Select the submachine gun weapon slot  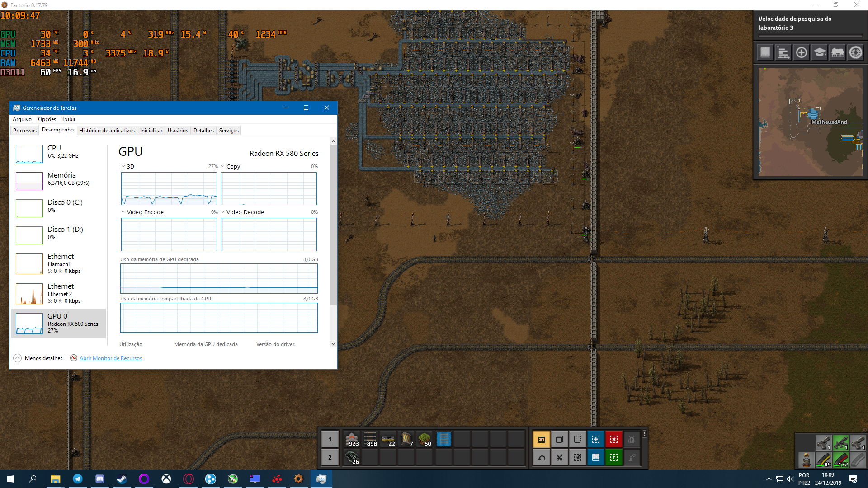[x=841, y=442]
